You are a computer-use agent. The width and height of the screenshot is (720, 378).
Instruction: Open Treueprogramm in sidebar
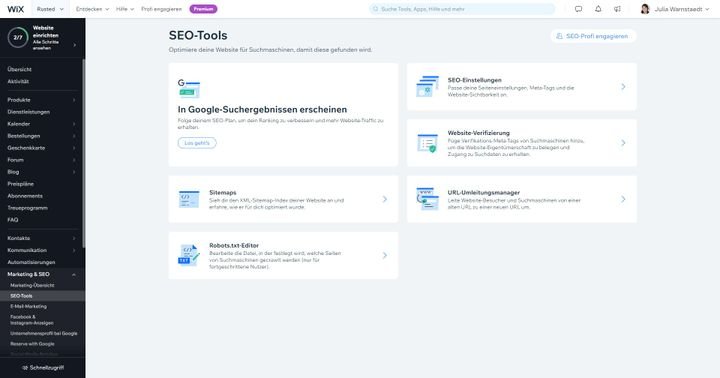(27, 208)
